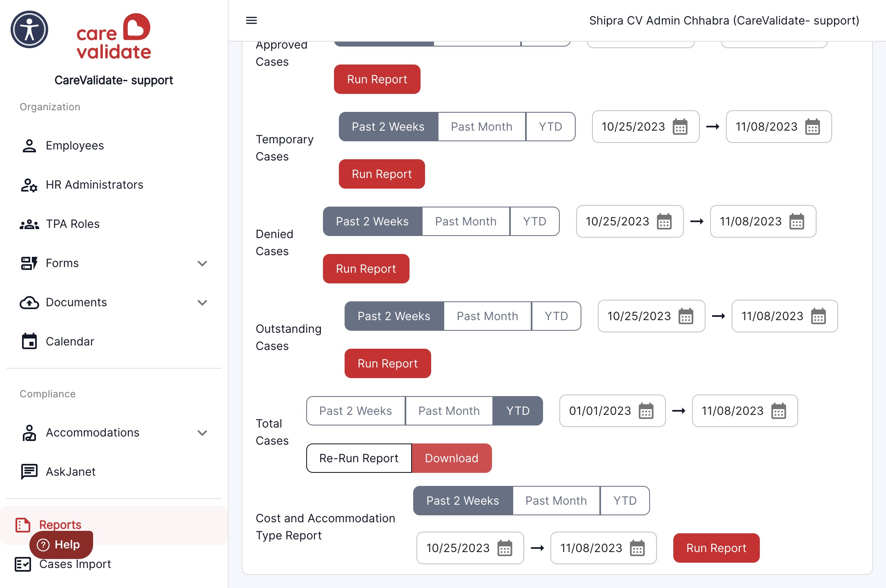Screen dimensions: 886x588
Task: Click the TPA Roles group icon
Action: pyautogui.click(x=29, y=224)
